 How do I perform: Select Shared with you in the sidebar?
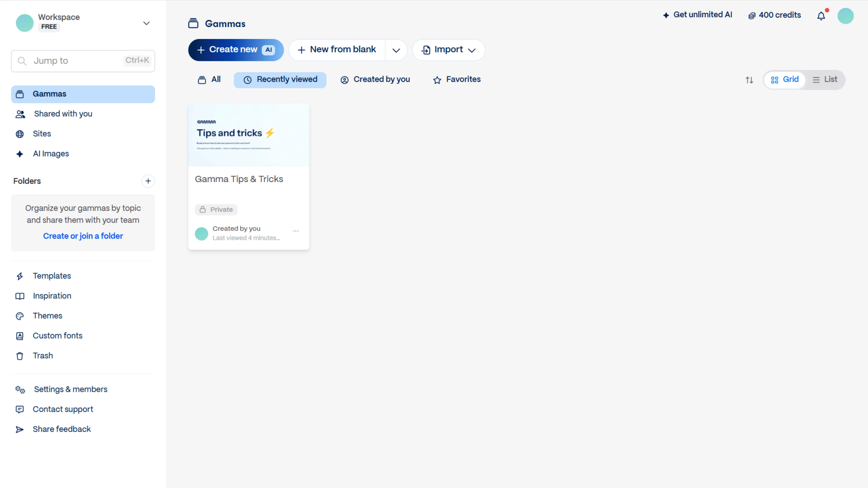pos(63,114)
